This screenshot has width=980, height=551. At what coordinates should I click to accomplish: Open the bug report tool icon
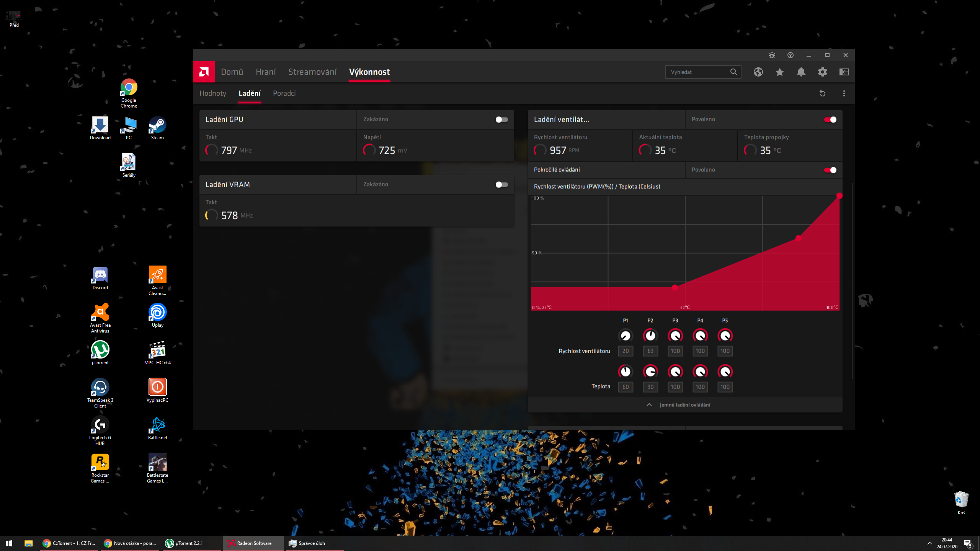(x=772, y=55)
